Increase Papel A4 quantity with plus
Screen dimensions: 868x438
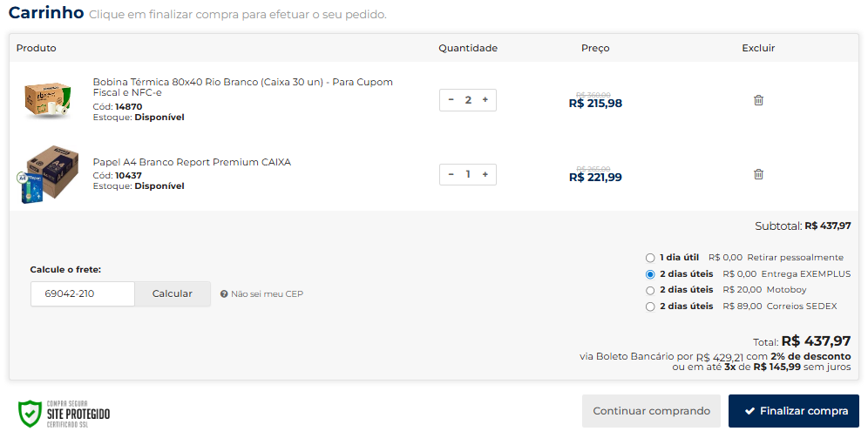(x=485, y=174)
